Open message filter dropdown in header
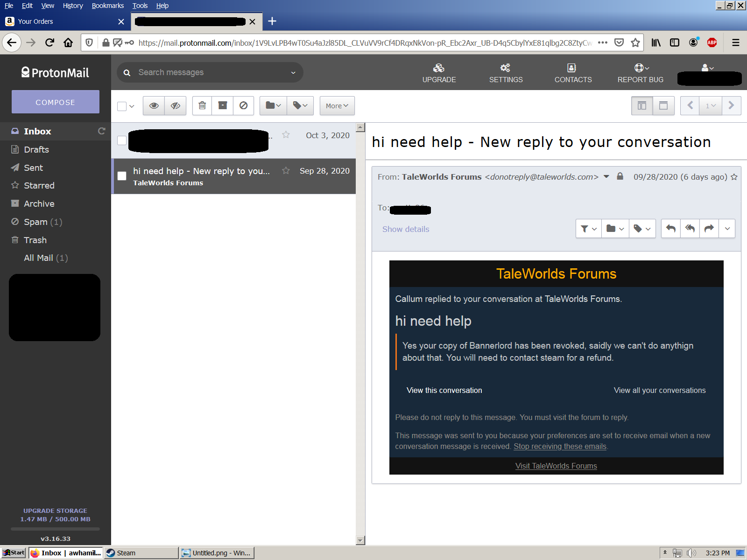This screenshot has height=560, width=747. point(588,229)
